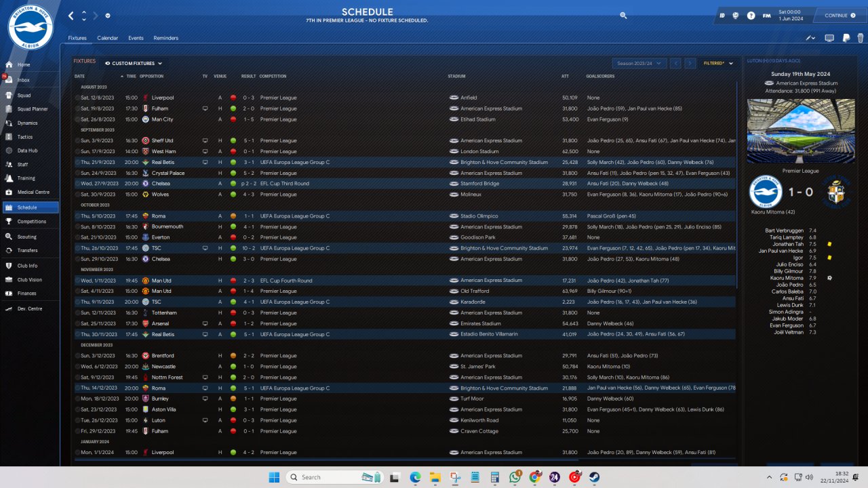
Task: Sort fixtures by the Att column header
Action: click(x=565, y=76)
